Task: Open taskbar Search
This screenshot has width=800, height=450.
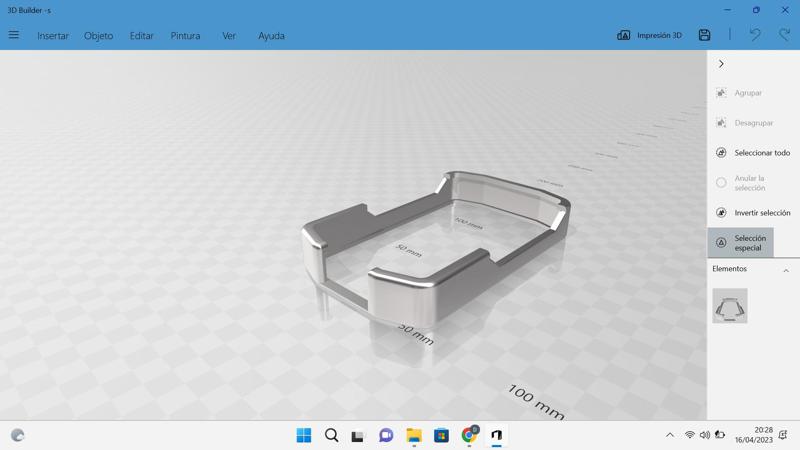Action: point(331,435)
